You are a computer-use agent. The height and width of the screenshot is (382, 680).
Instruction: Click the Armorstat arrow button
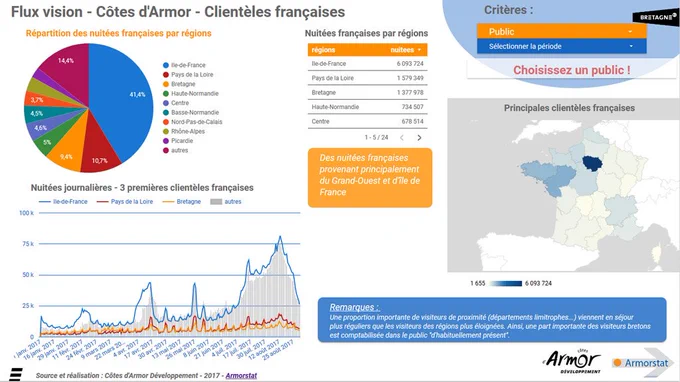click(643, 362)
